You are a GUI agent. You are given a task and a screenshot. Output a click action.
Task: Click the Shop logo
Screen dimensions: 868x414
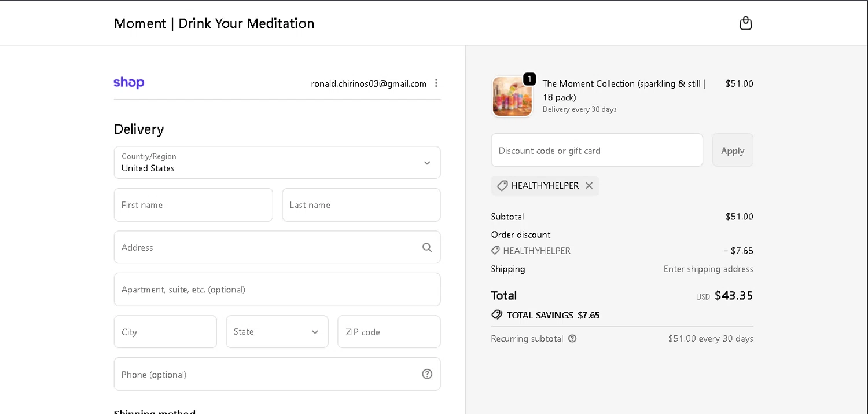(129, 83)
